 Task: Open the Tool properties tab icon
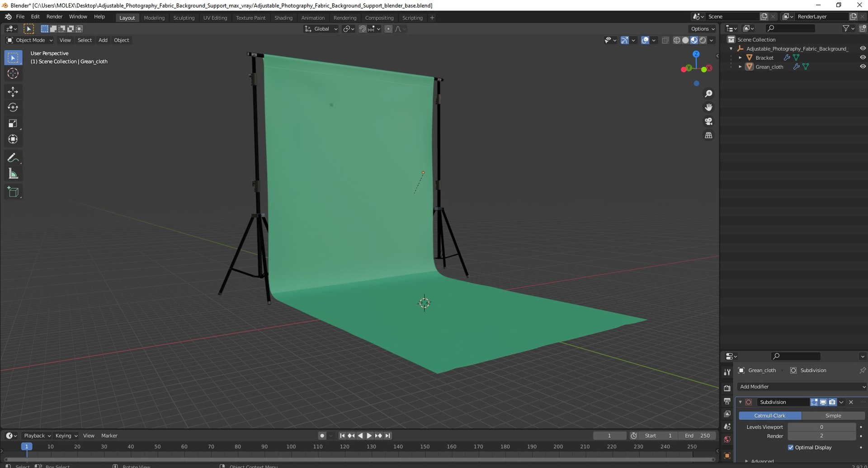click(727, 372)
